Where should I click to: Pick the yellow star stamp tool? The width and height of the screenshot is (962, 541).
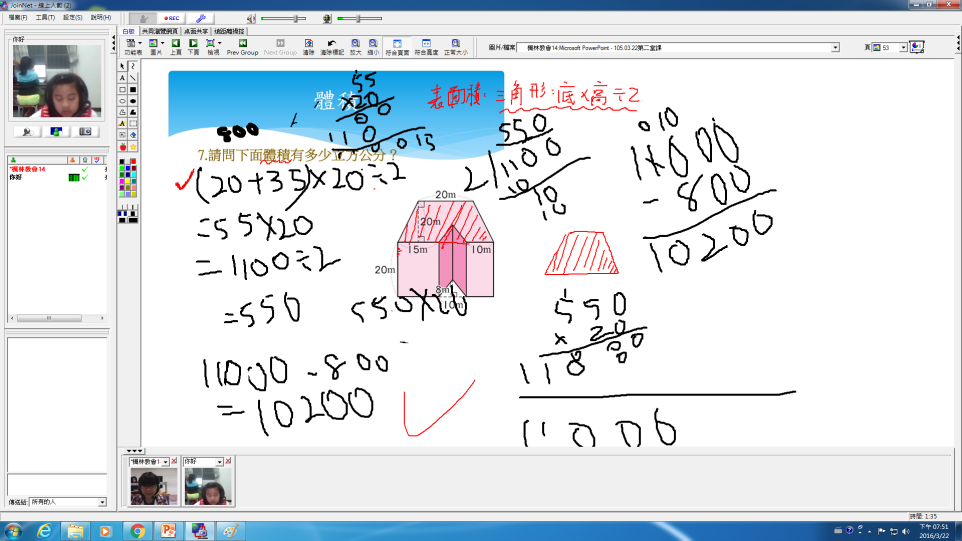pos(133,147)
